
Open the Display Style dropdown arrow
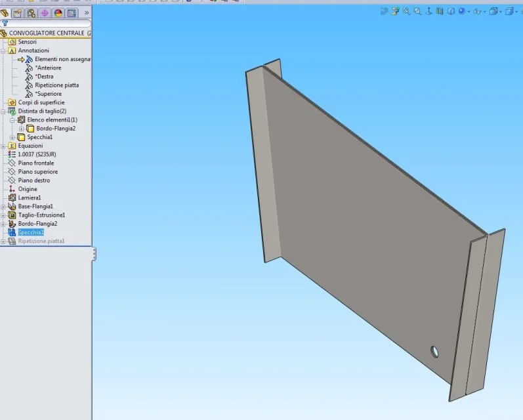(x=469, y=12)
